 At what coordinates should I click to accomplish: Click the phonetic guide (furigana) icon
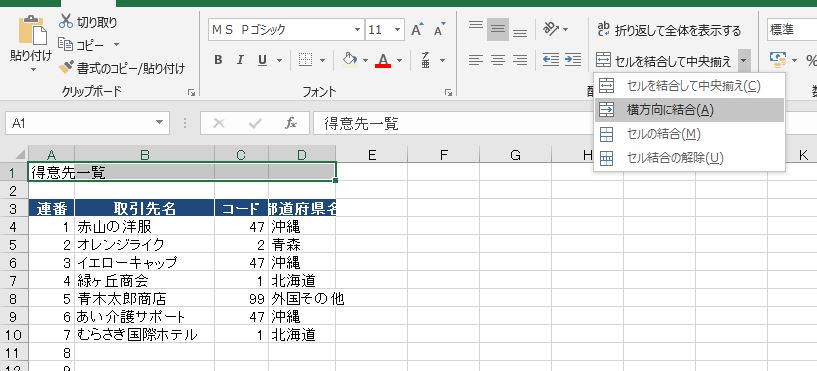pos(426,60)
